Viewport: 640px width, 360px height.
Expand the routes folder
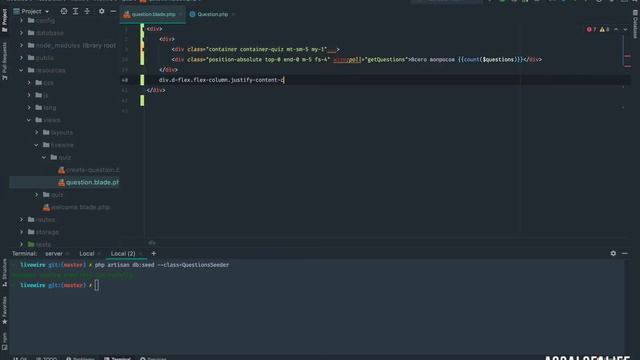22,220
